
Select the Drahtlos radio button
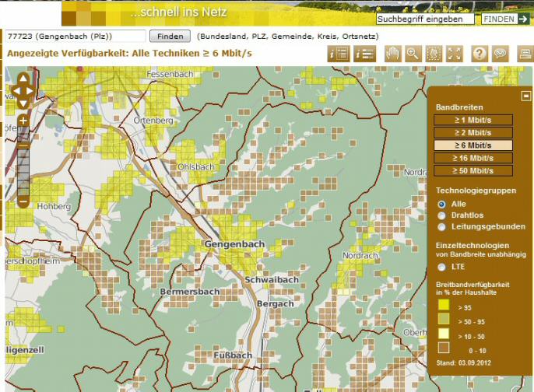pos(442,215)
